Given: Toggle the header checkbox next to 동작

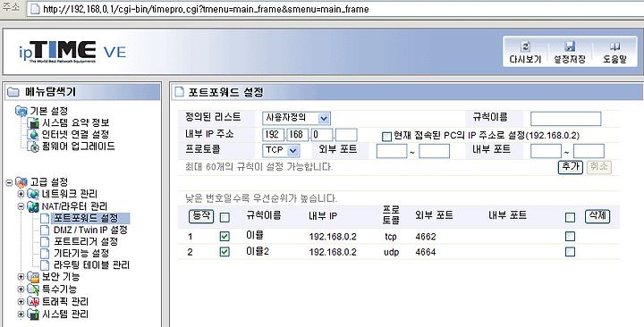Looking at the screenshot, I should click(x=225, y=217).
